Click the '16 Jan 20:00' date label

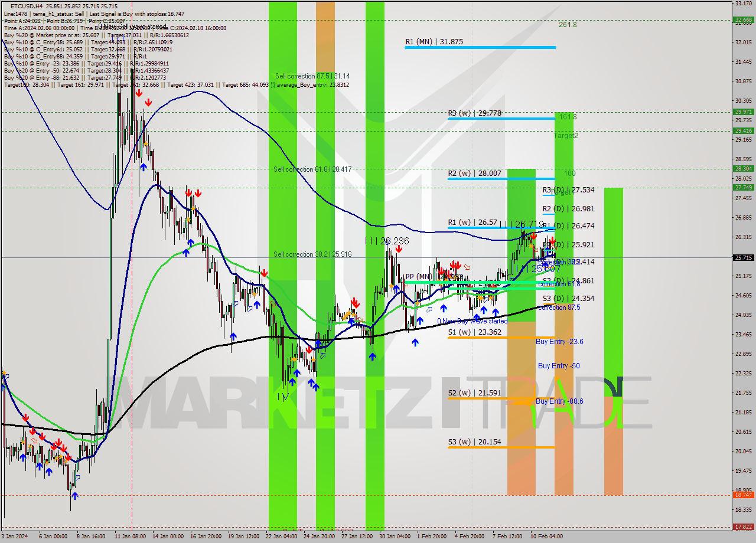(206, 537)
